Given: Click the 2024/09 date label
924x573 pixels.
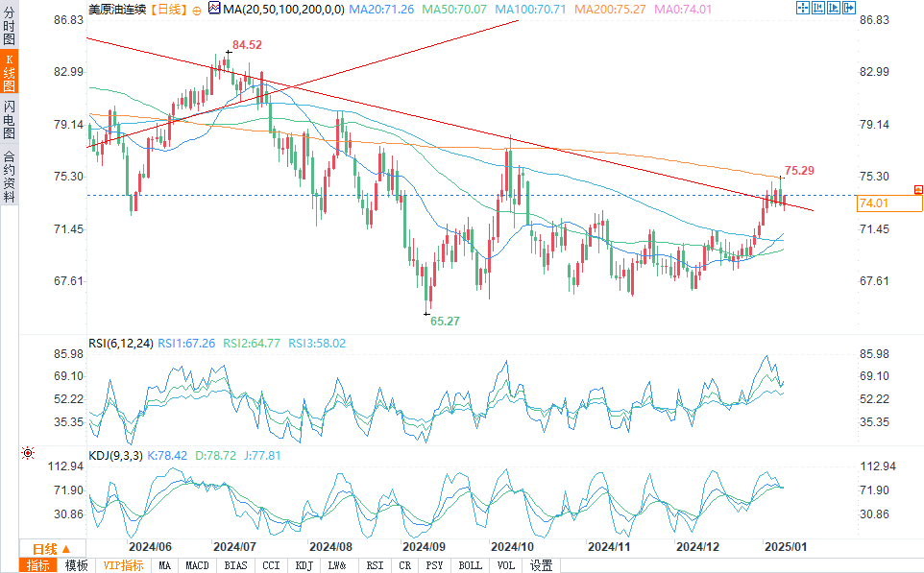Looking at the screenshot, I should click(x=424, y=546).
